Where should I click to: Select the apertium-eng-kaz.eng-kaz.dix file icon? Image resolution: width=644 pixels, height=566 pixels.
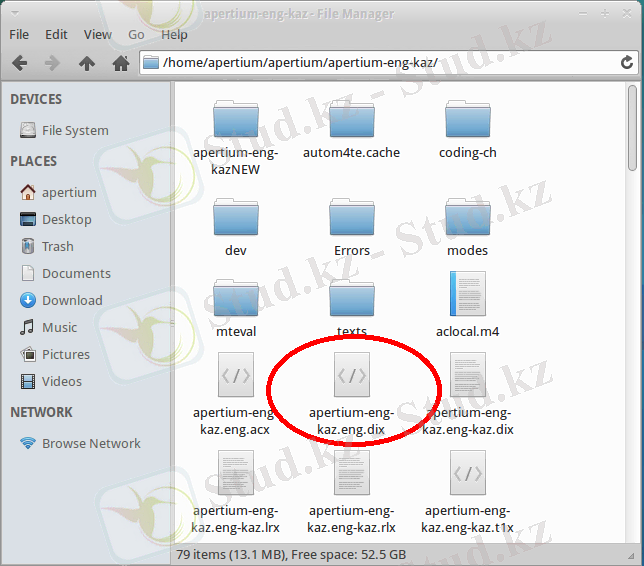pyautogui.click(x=467, y=375)
